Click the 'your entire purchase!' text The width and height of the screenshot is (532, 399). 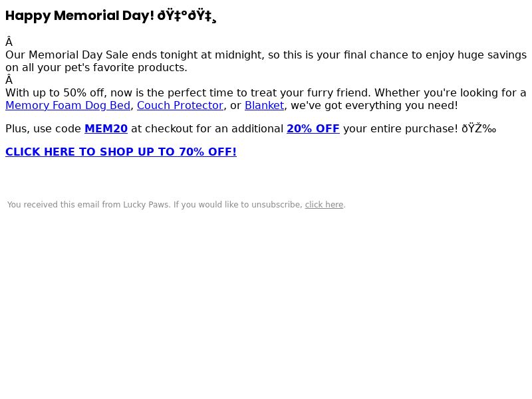click(x=400, y=128)
